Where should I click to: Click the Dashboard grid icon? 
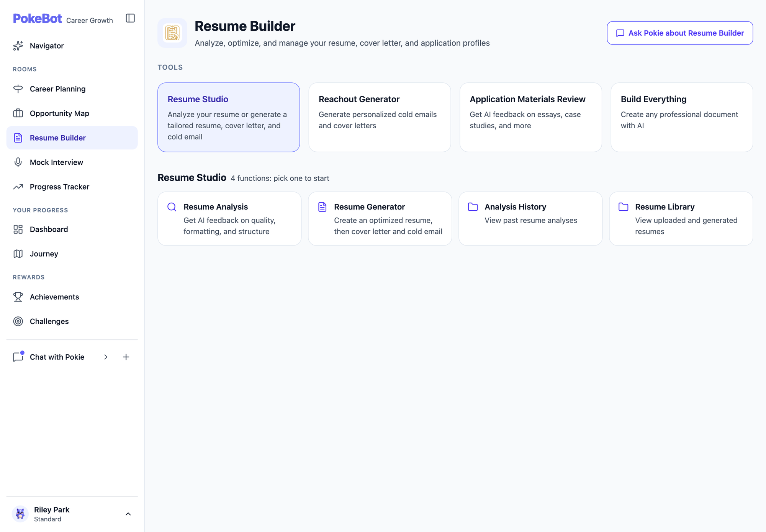click(18, 229)
